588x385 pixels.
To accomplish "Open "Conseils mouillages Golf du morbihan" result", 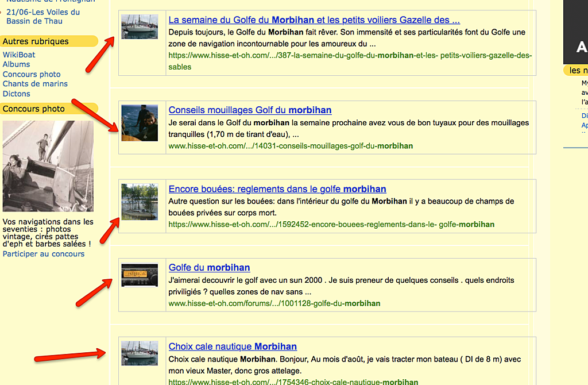I will (250, 110).
